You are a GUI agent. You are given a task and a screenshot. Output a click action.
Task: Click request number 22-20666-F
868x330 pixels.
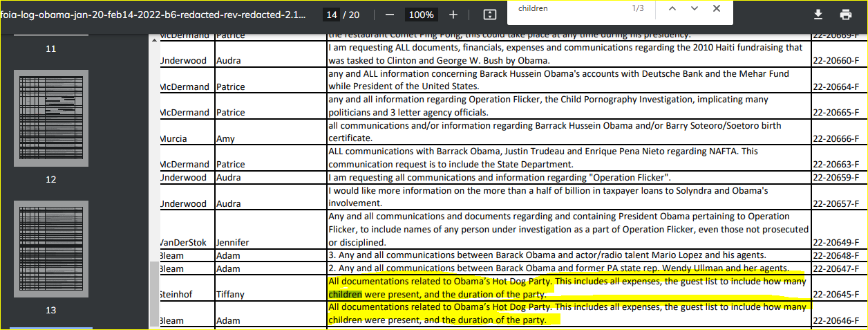tap(838, 138)
